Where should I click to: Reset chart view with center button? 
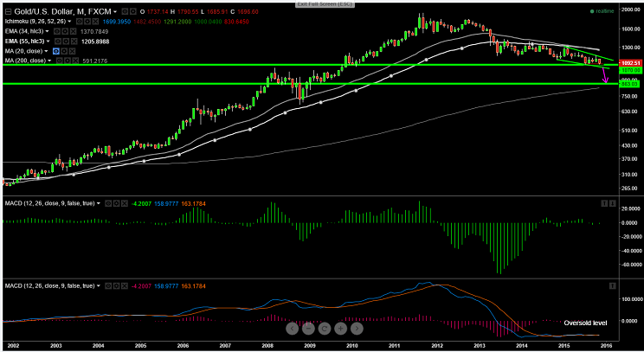[324, 329]
